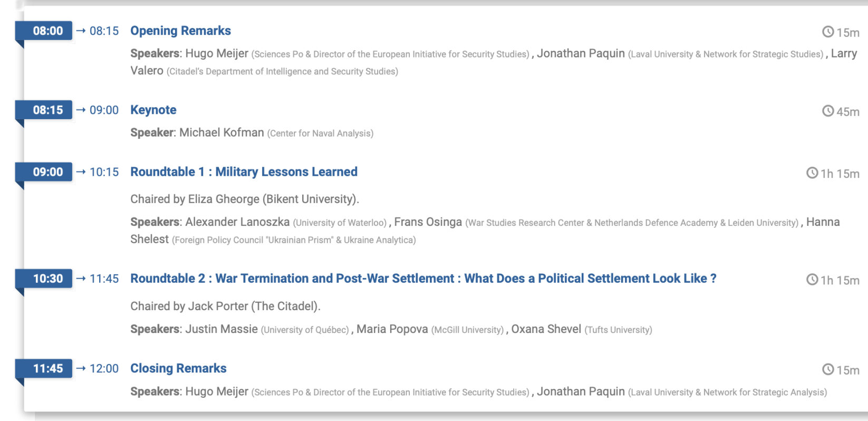This screenshot has width=868, height=421.
Task: Open the Closing Remarks session link
Action: point(178,368)
